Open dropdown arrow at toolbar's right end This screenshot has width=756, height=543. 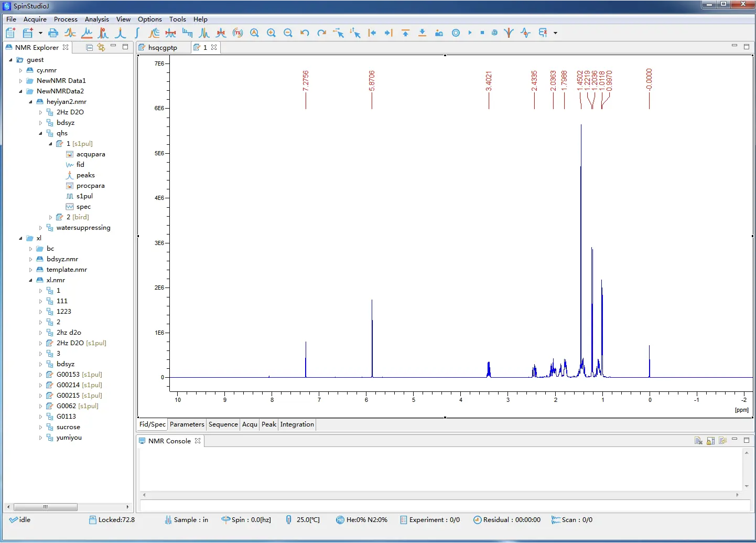point(555,33)
